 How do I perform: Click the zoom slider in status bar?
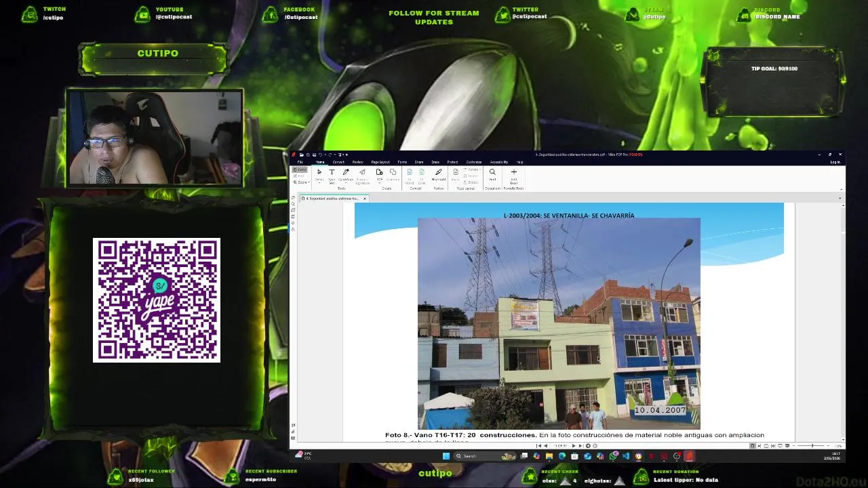pyautogui.click(x=812, y=446)
